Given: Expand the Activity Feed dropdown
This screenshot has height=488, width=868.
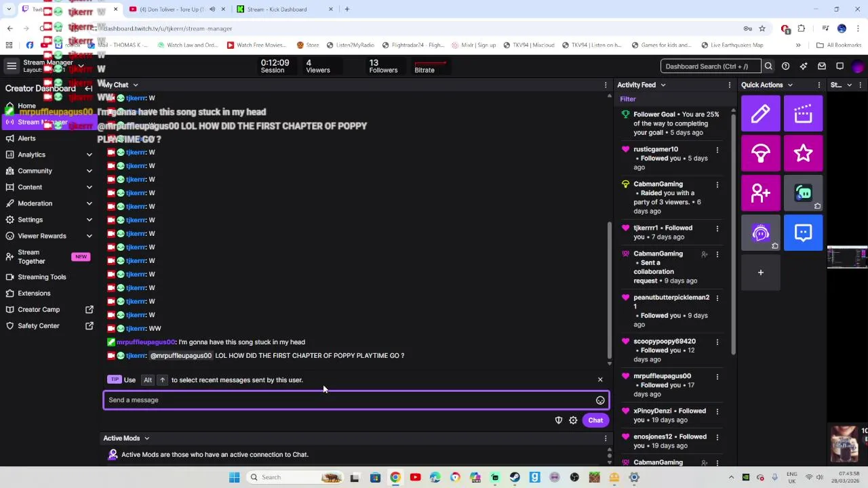Looking at the screenshot, I should point(663,85).
